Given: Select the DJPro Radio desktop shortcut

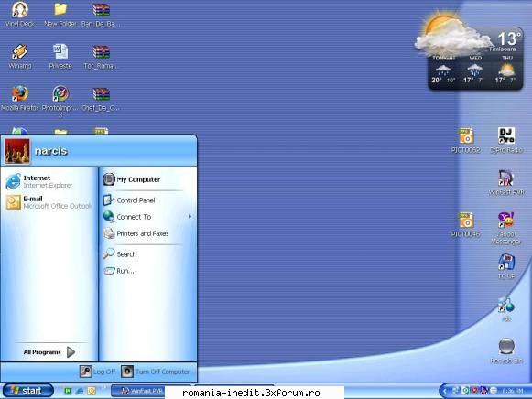Looking at the screenshot, I should 506,140.
